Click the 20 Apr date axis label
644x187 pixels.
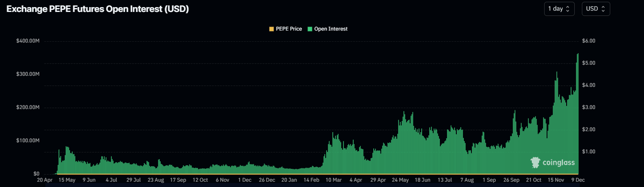click(x=45, y=180)
